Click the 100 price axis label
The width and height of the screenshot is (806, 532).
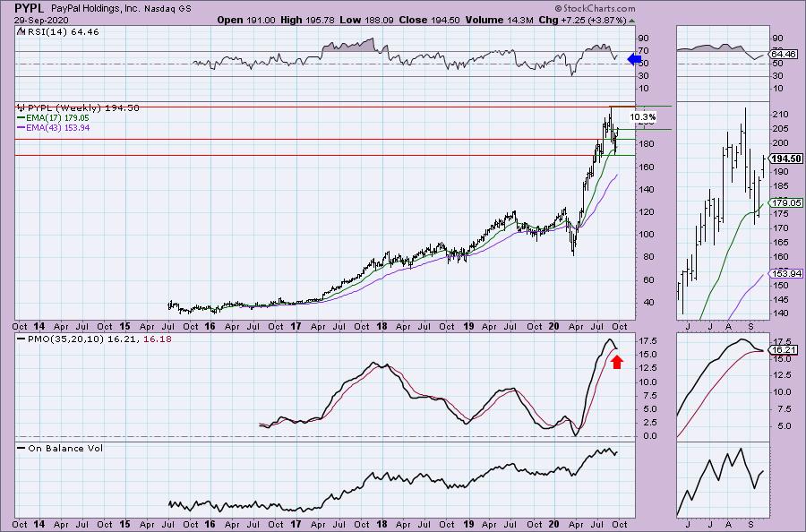647,235
